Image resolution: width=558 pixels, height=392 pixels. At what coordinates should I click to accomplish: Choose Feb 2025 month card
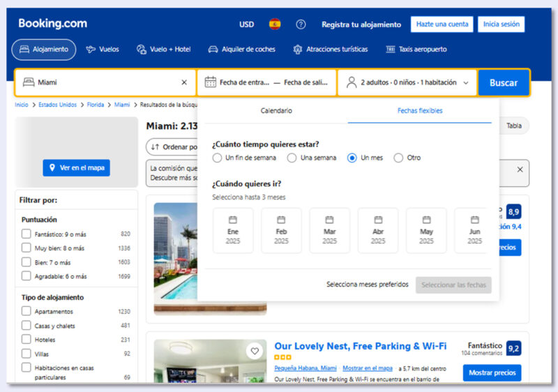(281, 230)
